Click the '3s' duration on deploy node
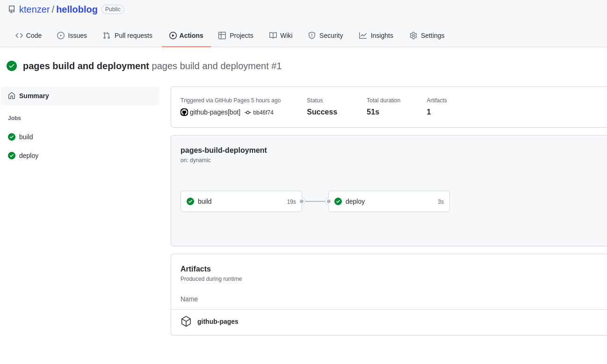Image resolution: width=607 pixels, height=364 pixels. pyautogui.click(x=441, y=202)
